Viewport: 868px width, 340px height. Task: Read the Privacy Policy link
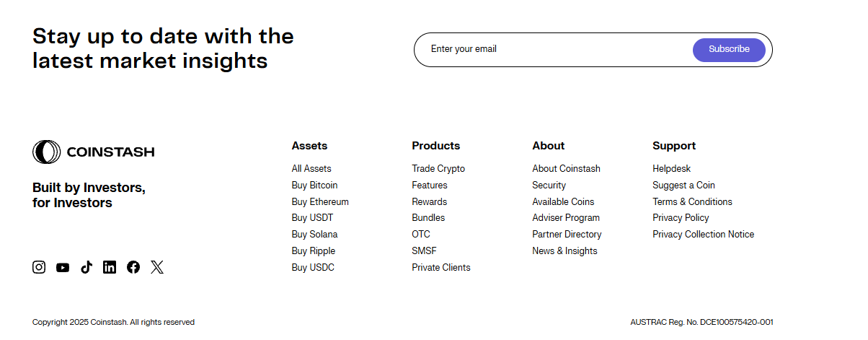(x=681, y=217)
